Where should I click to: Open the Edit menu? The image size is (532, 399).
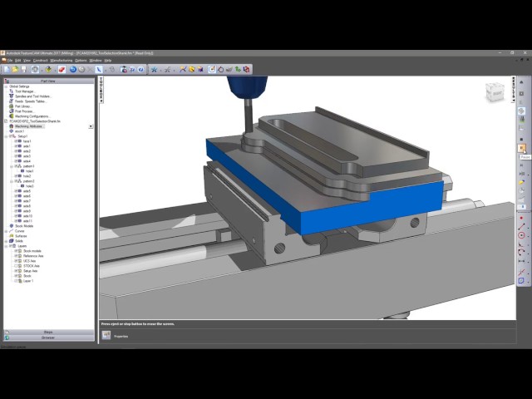tap(17, 61)
